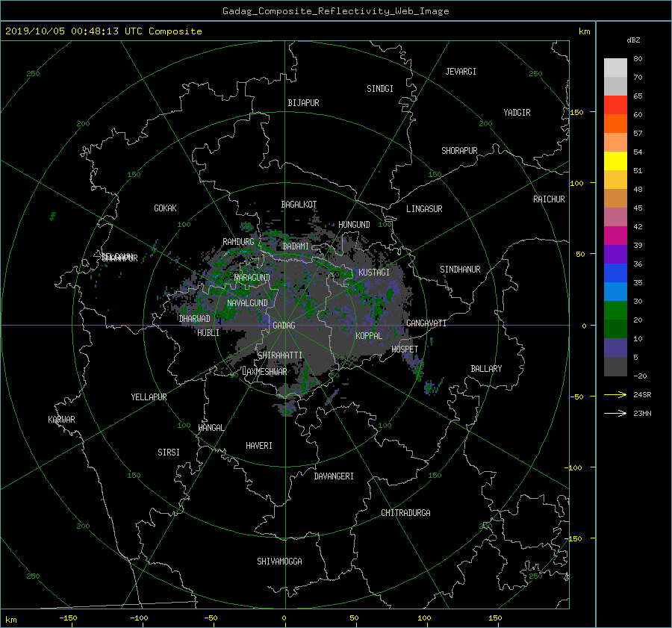
Task: Click the km label at bottom left
Action: (10, 620)
